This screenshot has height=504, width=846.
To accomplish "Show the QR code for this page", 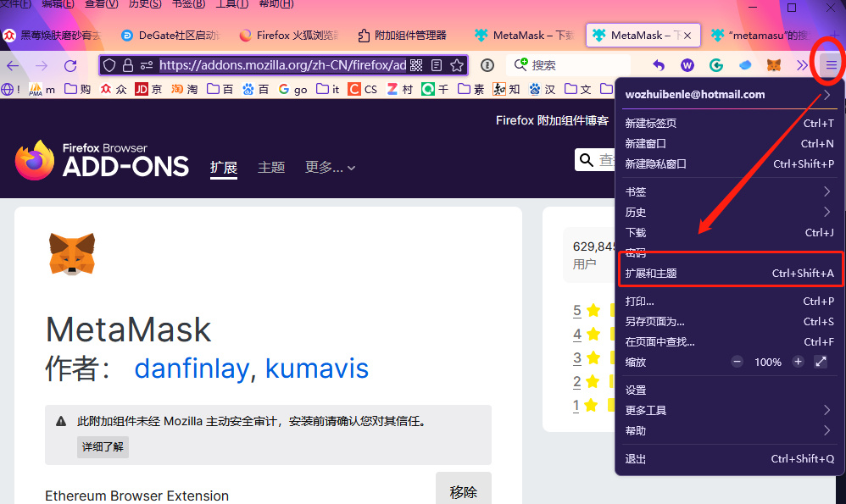I will [416, 65].
